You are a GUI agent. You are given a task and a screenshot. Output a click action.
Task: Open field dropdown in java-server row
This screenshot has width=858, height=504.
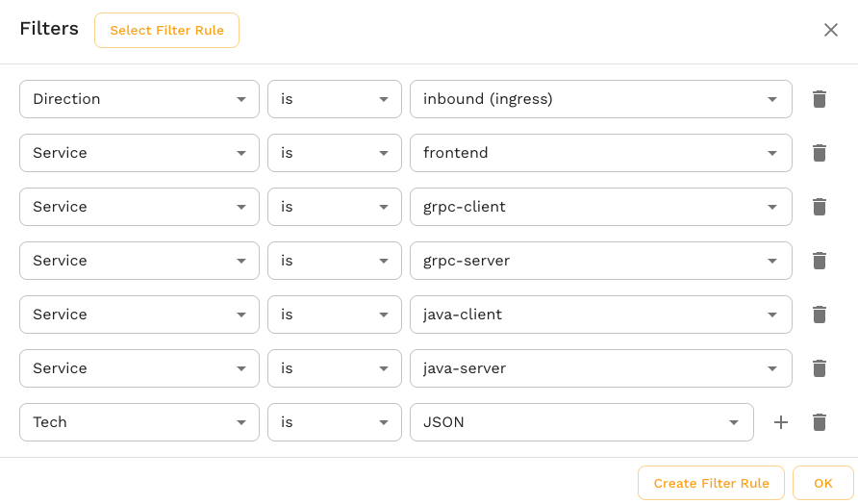pos(139,368)
